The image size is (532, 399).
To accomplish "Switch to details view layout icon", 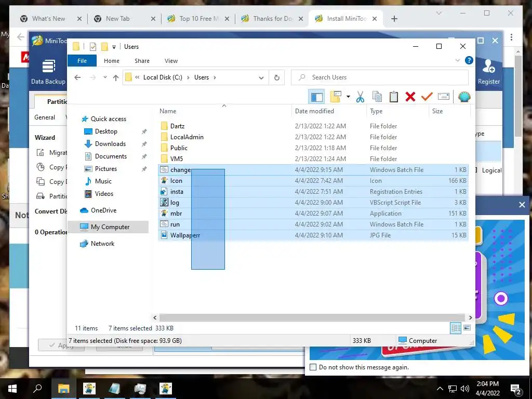I will click(x=456, y=328).
